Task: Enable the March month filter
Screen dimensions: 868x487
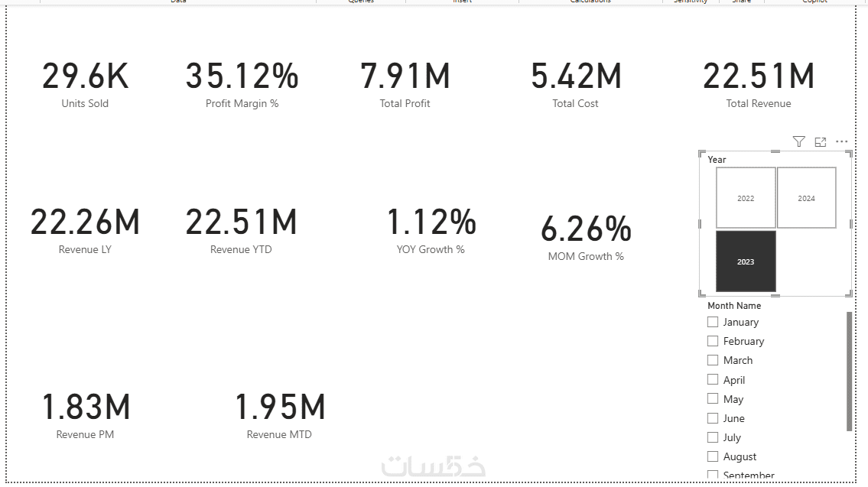Action: [x=713, y=360]
